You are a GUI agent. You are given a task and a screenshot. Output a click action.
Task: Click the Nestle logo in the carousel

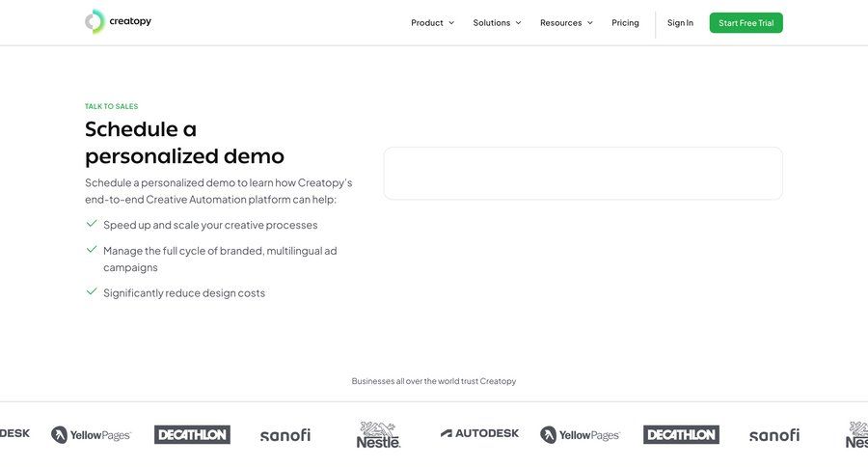click(x=378, y=435)
